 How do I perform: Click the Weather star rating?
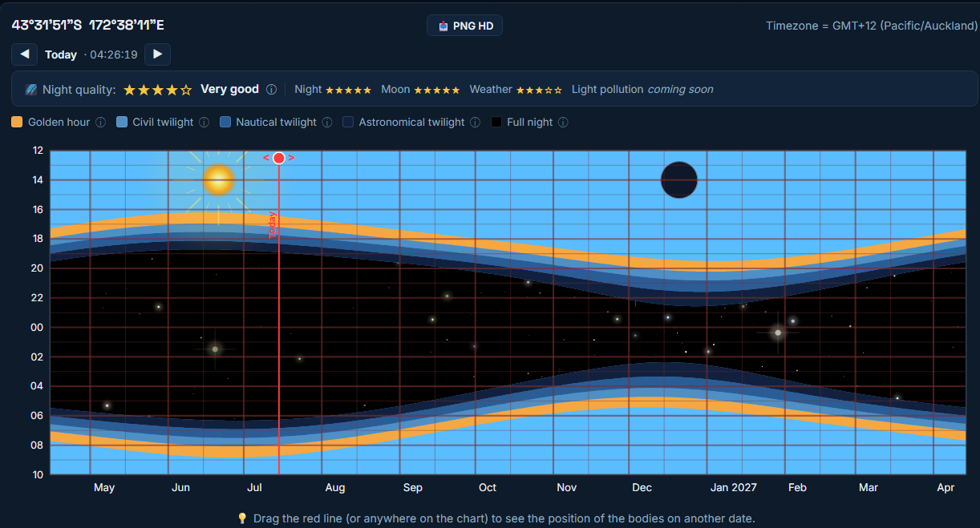539,90
